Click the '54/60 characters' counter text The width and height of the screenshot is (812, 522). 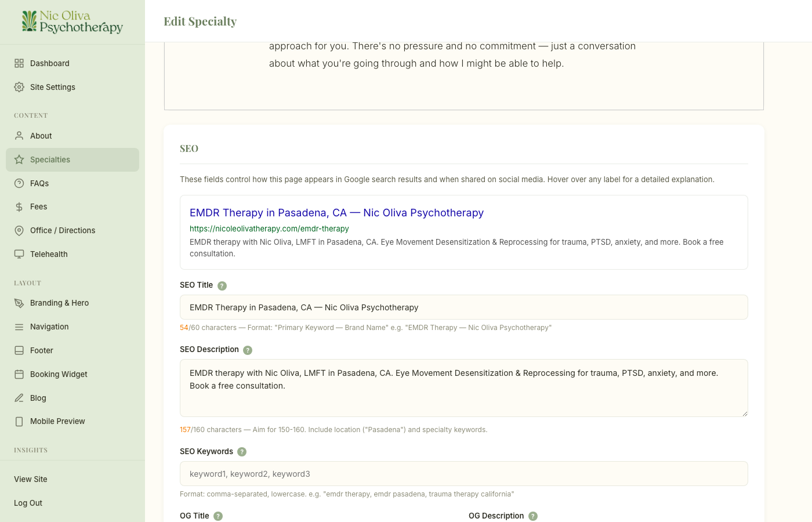[208, 328]
